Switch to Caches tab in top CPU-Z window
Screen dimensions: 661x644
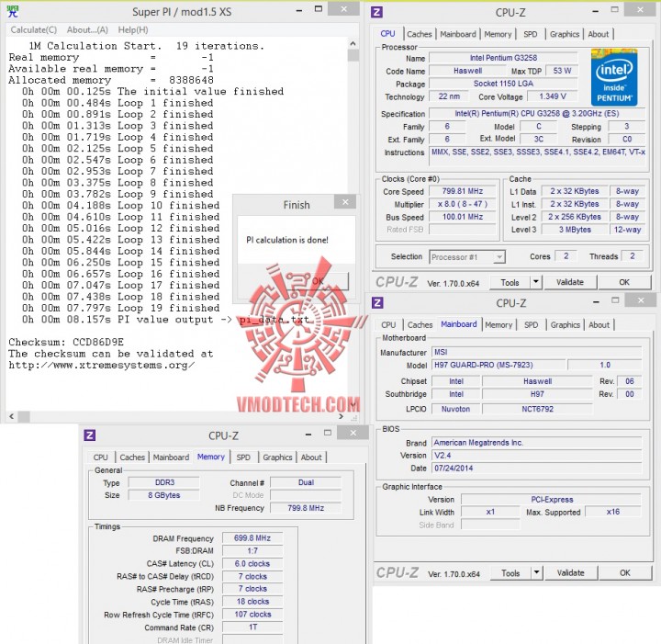pos(420,34)
